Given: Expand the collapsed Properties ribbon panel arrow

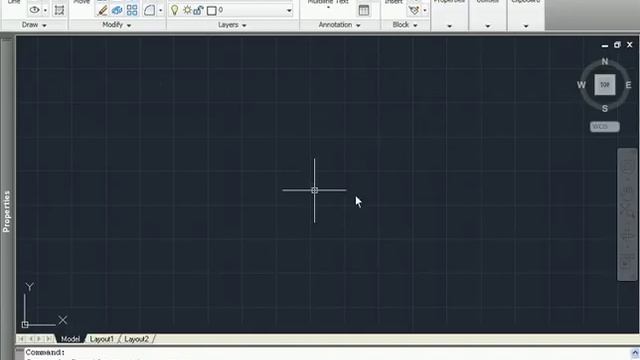Looking at the screenshot, I should 449,26.
